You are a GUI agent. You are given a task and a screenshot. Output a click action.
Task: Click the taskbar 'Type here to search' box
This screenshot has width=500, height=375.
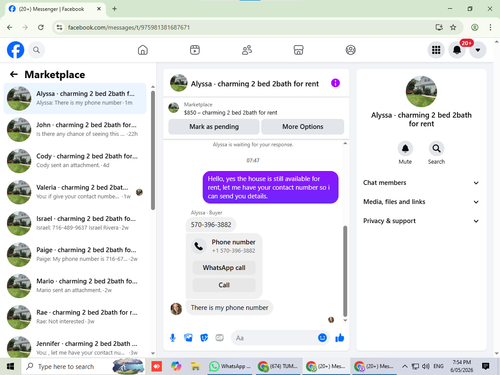point(83,366)
